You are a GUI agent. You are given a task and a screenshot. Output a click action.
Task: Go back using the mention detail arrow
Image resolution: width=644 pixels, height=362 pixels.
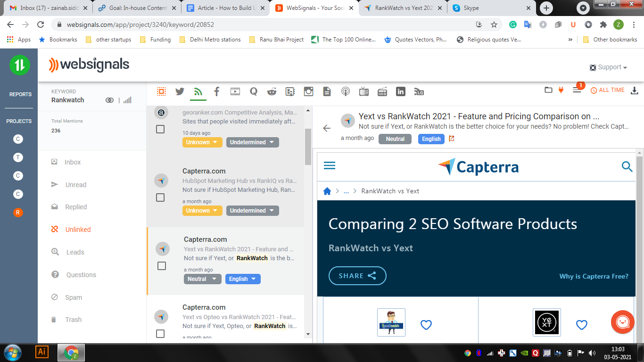pos(327,128)
